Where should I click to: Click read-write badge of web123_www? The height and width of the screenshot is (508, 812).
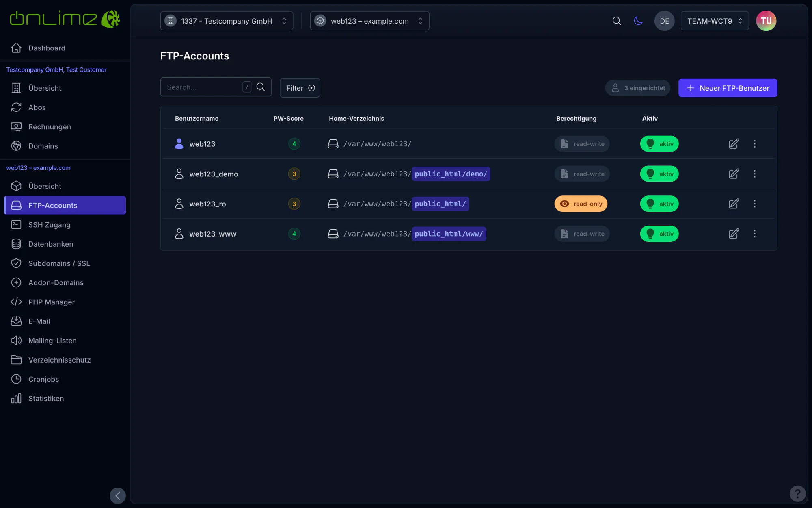coord(582,234)
